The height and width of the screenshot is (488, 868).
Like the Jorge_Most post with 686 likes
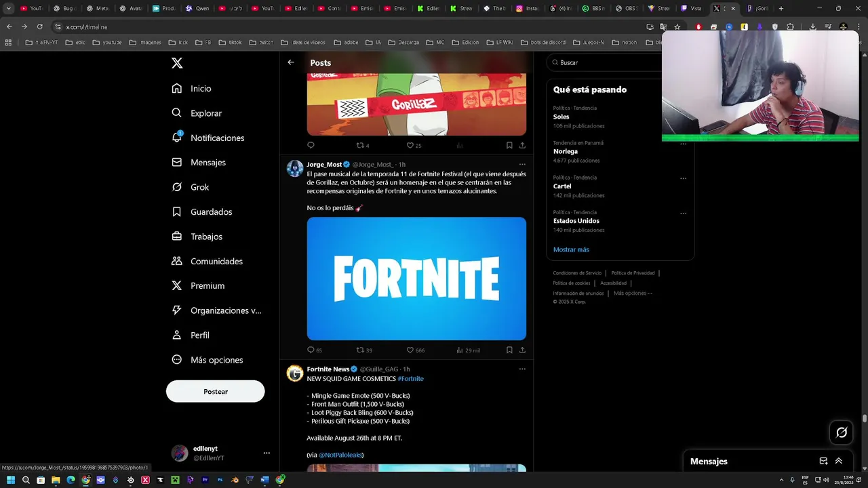415,350
